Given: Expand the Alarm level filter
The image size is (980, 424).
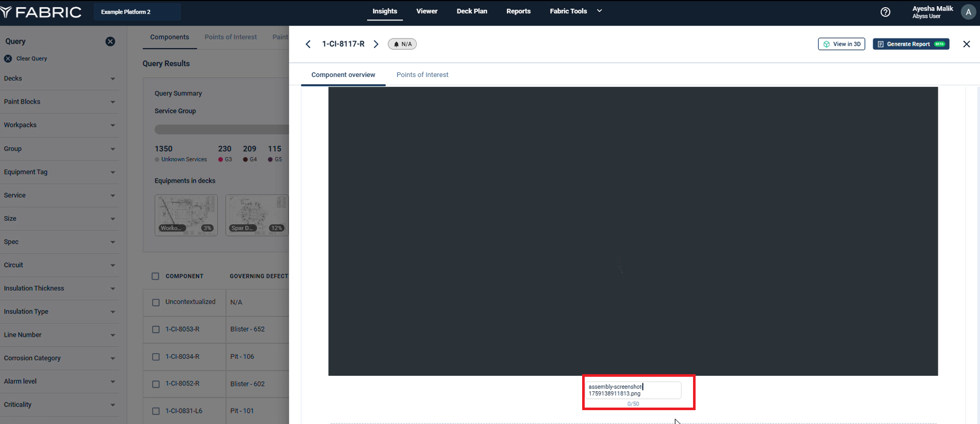Looking at the screenshot, I should pos(60,381).
